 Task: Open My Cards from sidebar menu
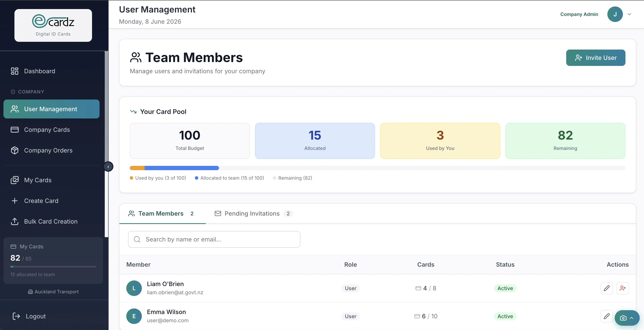[x=52, y=180]
